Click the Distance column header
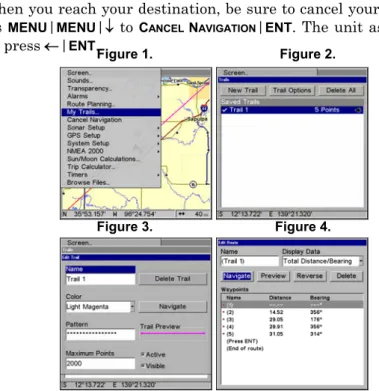 tap(280, 298)
